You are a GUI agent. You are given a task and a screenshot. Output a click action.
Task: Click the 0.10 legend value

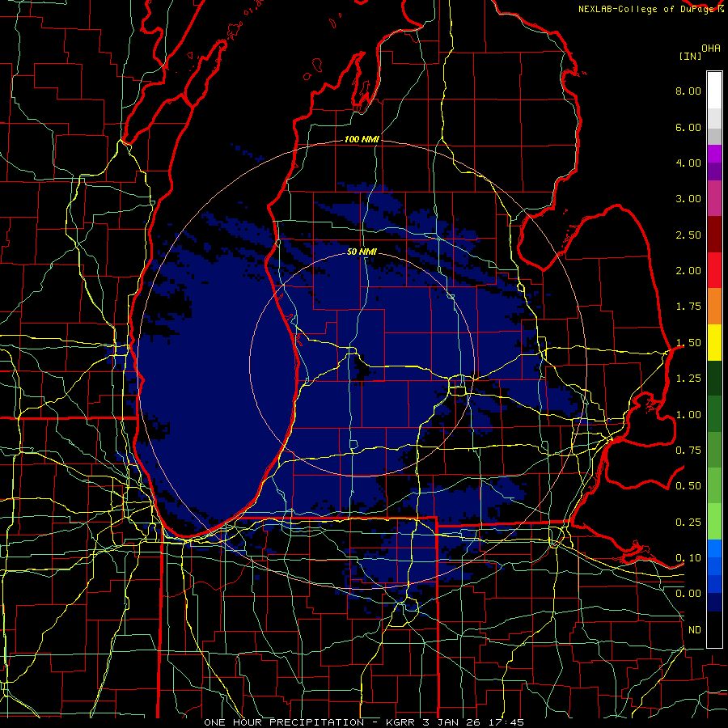(x=688, y=558)
